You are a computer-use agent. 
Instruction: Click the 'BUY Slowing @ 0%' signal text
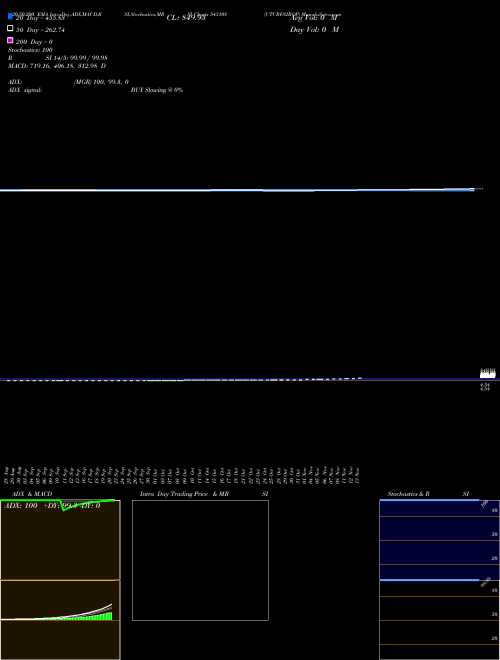pos(157,90)
